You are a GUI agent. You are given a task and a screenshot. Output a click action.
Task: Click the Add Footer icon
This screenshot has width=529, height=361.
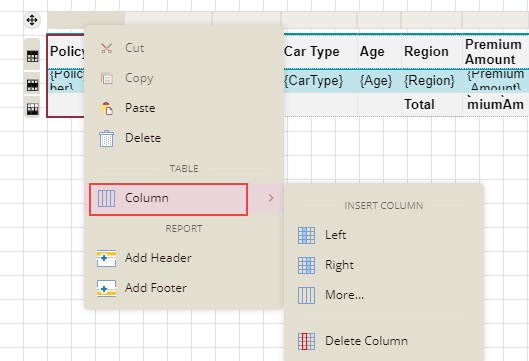pos(106,288)
